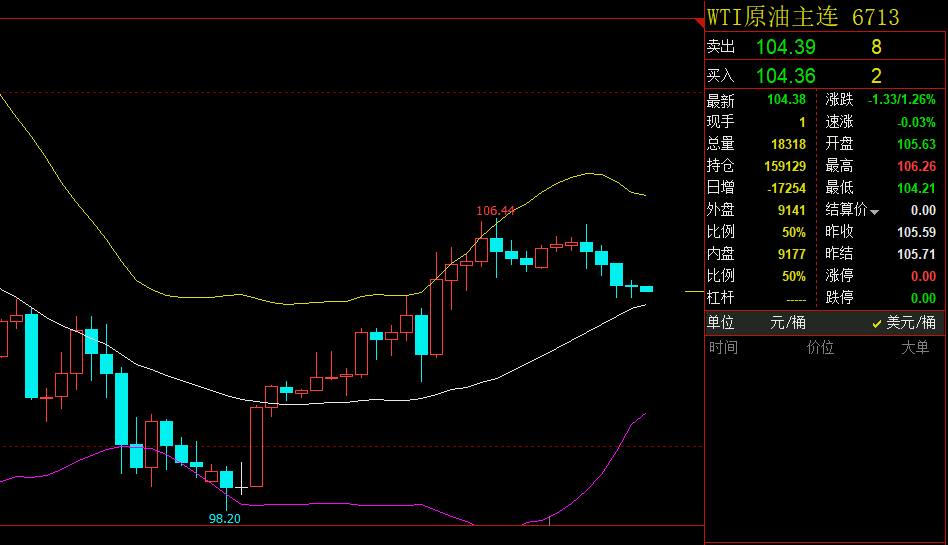Click the previous close 105.59
This screenshot has height=545, width=948.
917,232
